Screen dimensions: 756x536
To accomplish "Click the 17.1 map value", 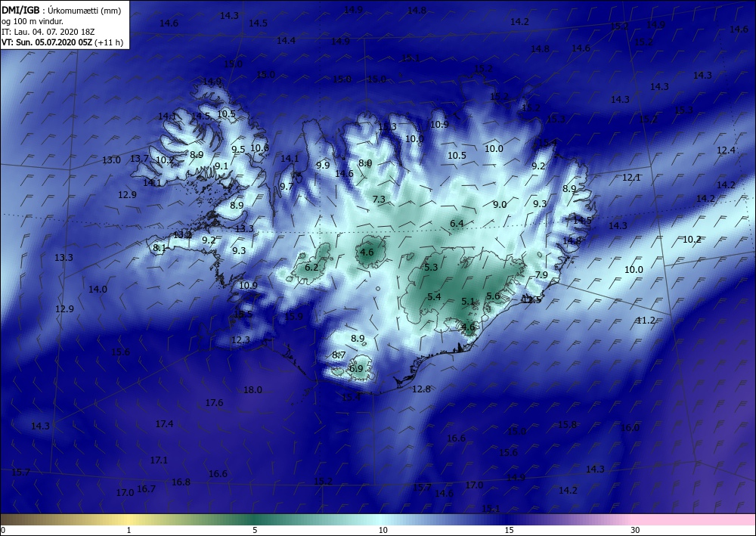I will point(159,460).
